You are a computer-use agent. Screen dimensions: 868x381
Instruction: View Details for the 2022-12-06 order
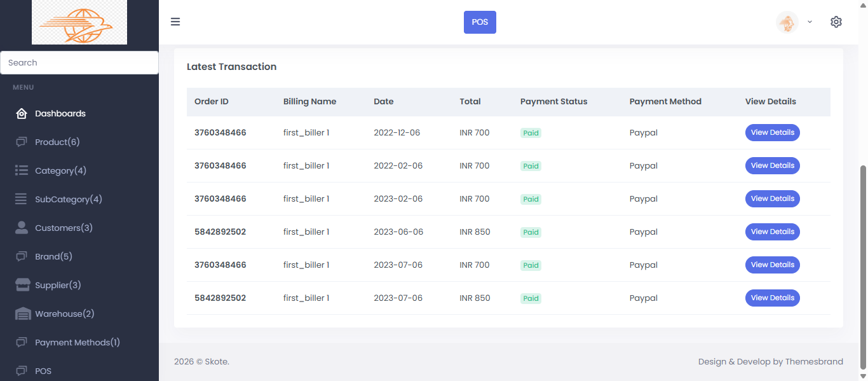click(772, 132)
